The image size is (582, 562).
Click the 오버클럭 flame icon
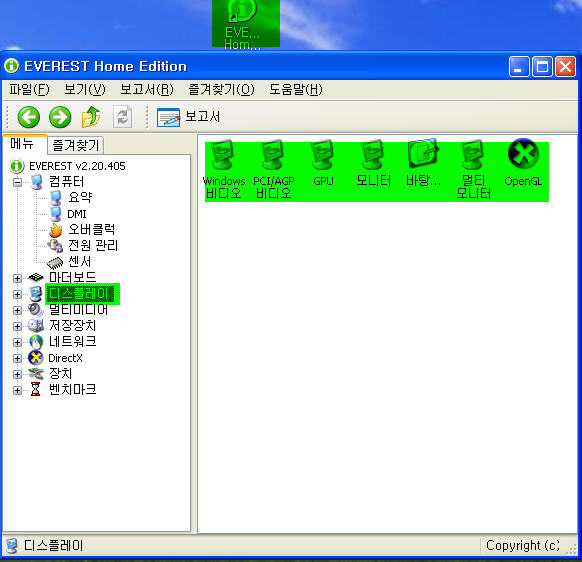coord(56,230)
